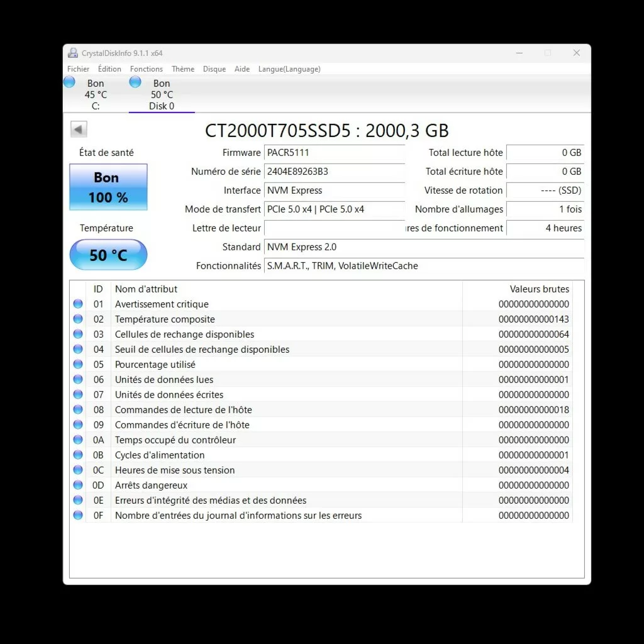Viewport: 644px width, 644px height.
Task: Click status orb for Temps occupé du contrôleur
Action: (x=78, y=440)
